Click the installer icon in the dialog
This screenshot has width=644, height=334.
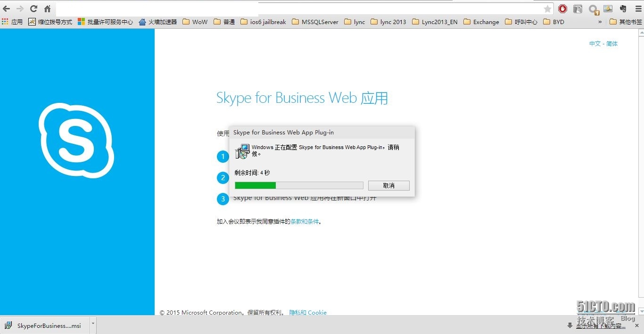pyautogui.click(x=242, y=151)
